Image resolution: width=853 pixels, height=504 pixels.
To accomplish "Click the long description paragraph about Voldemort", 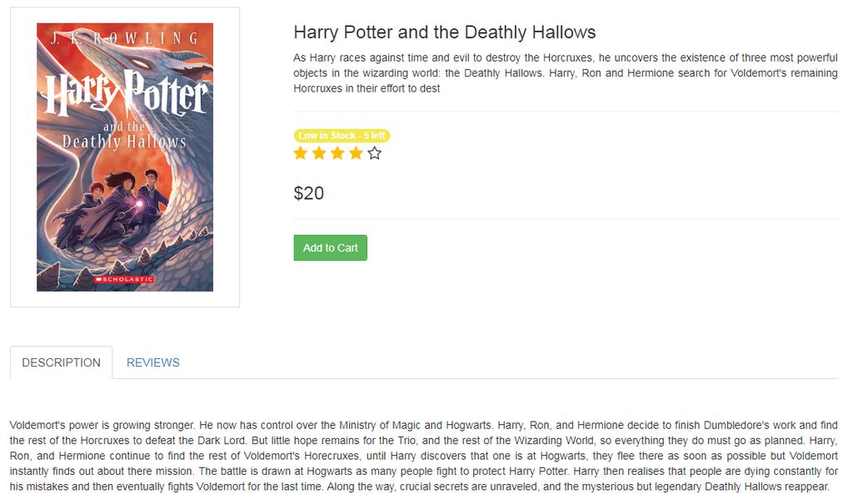I will 424,457.
